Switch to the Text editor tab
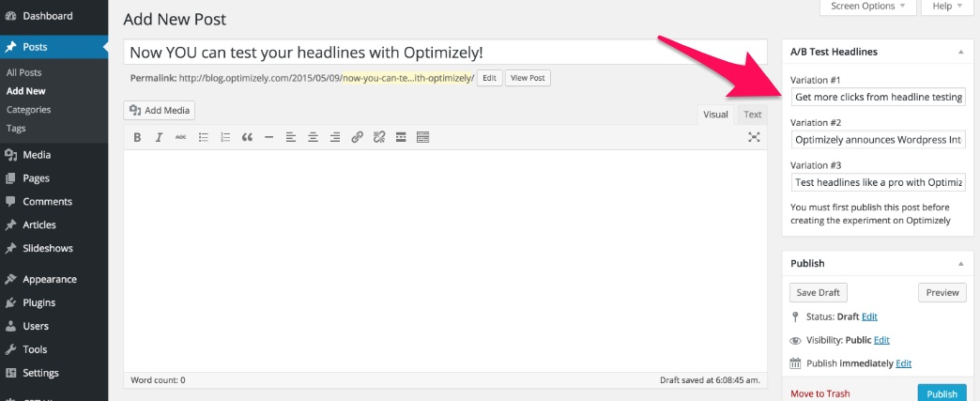Screen dimensions: 980x401 click(753, 115)
